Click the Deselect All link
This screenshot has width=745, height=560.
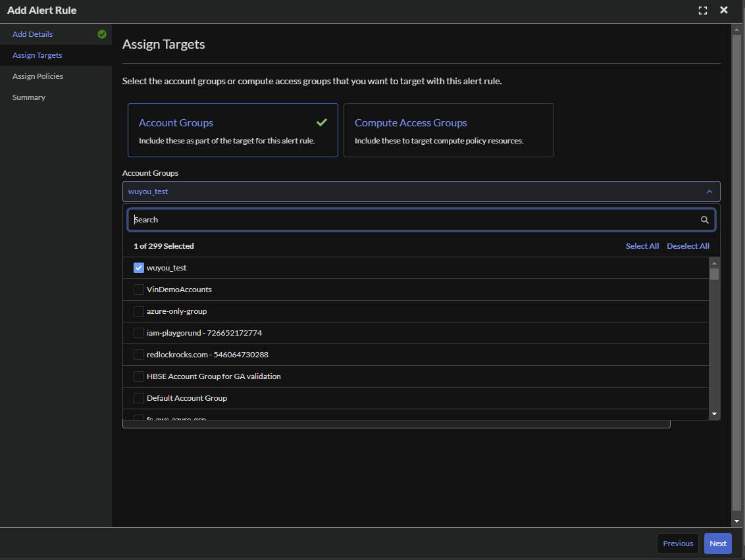pyautogui.click(x=688, y=245)
